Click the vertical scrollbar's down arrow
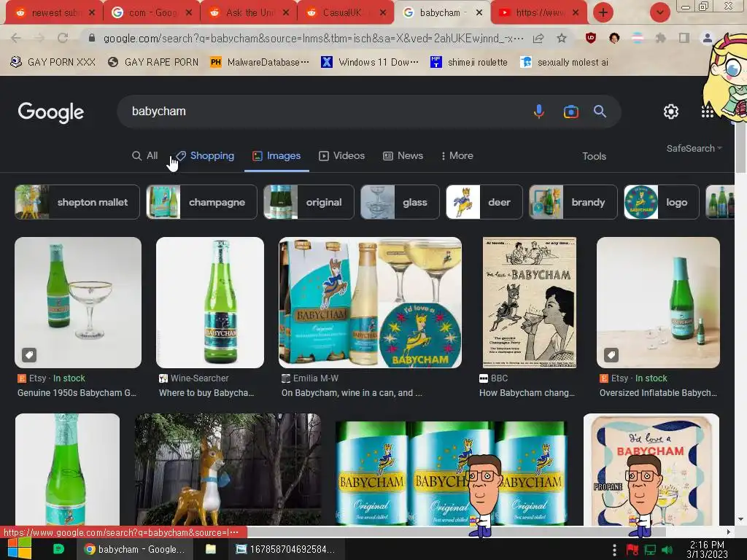The height and width of the screenshot is (560, 747). click(x=740, y=519)
